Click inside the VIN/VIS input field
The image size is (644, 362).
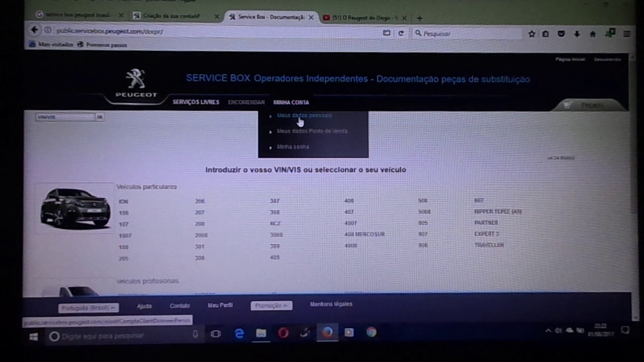point(65,117)
